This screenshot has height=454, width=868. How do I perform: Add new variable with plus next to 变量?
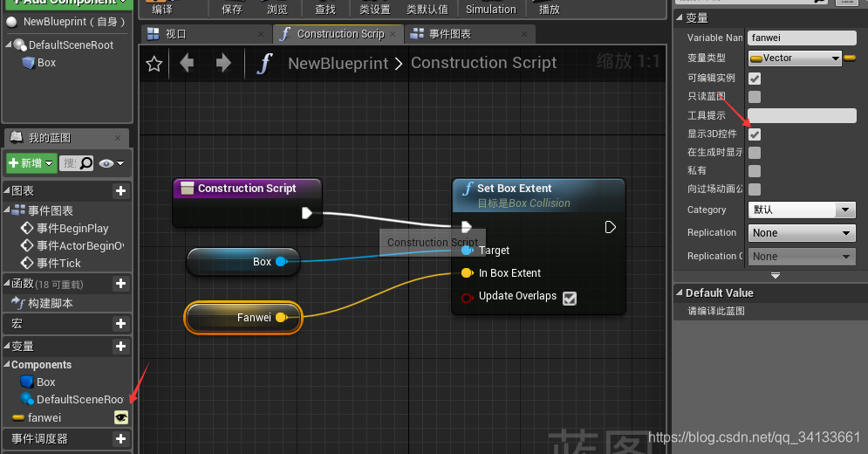pyautogui.click(x=120, y=347)
